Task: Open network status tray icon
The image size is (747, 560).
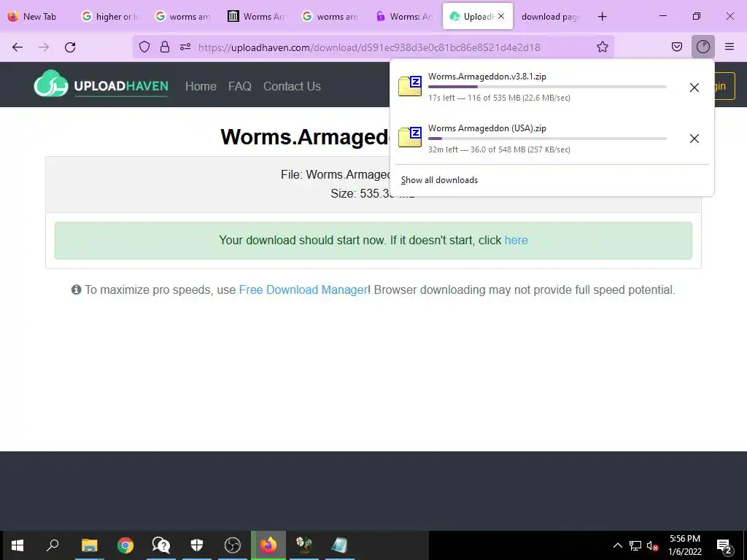Action: point(635,545)
